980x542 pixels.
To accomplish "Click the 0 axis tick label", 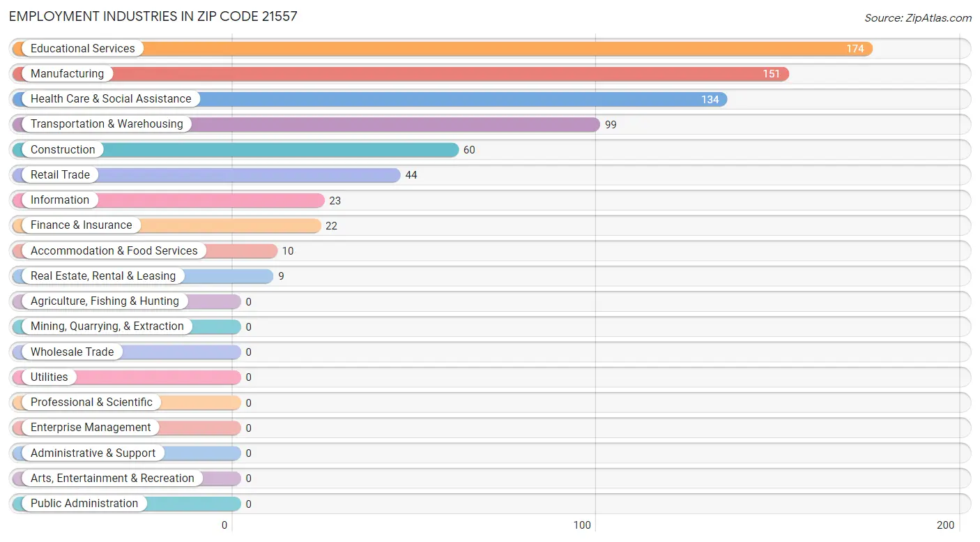I will 224,525.
